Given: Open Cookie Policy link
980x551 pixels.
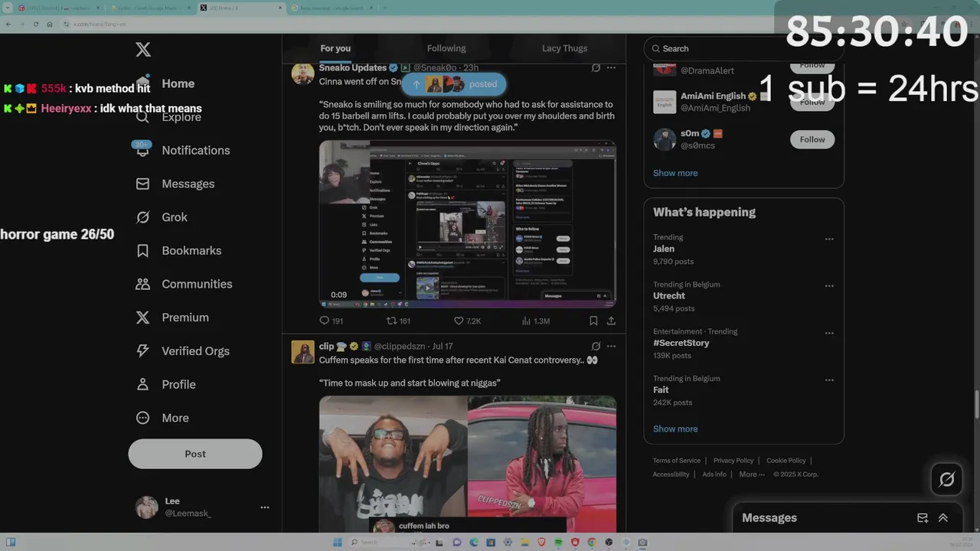Looking at the screenshot, I should pyautogui.click(x=786, y=461).
